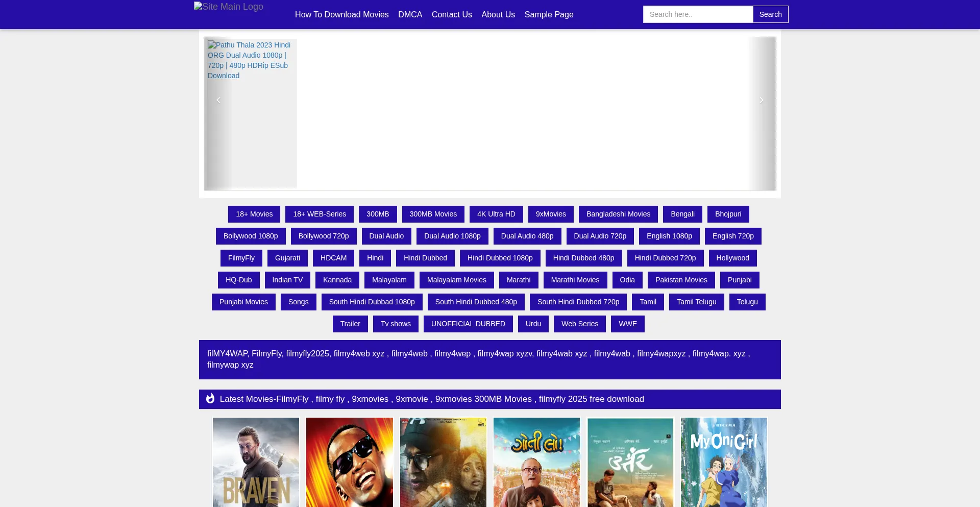Select the 18+ WEB-Series category

pos(320,214)
